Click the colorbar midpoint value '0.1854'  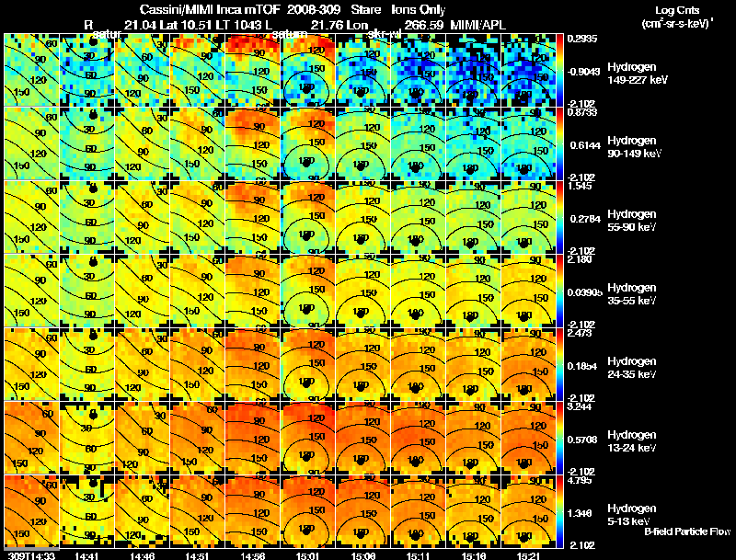582,366
